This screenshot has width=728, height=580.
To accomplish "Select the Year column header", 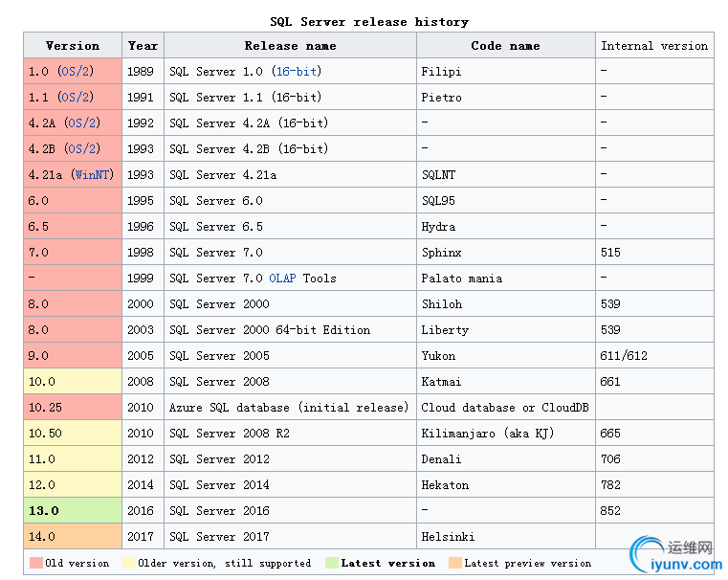I will coord(143,46).
